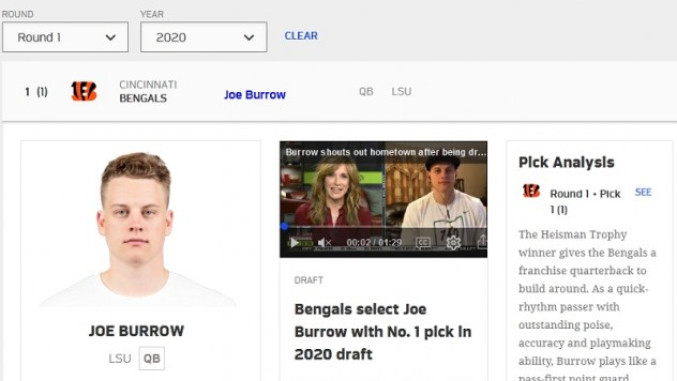Click the CLEAR filters link
This screenshot has height=381, width=677.
point(301,36)
